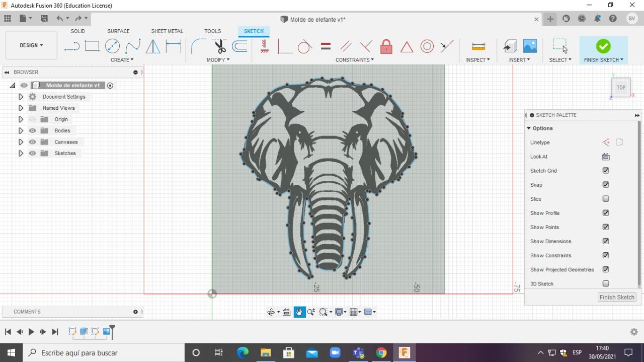Toggle the Snap checkbox

606,185
